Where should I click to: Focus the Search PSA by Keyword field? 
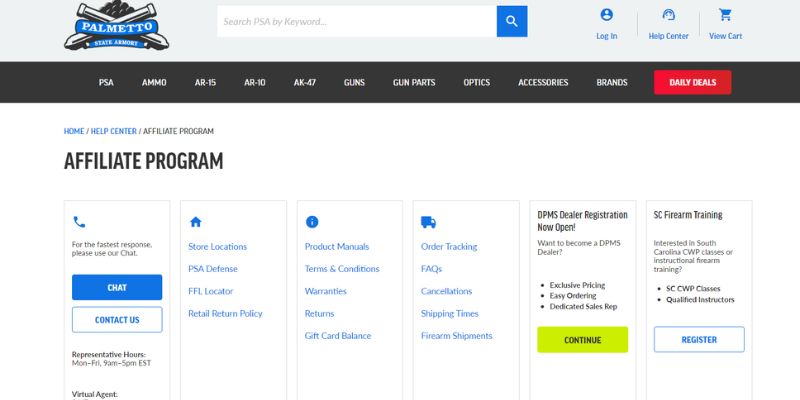[357, 21]
